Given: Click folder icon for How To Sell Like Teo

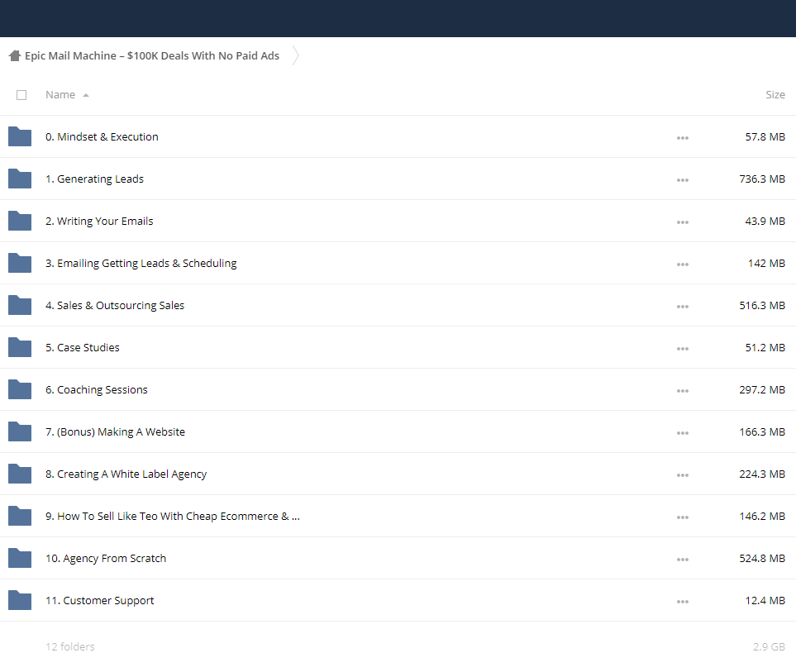Looking at the screenshot, I should pos(20,516).
